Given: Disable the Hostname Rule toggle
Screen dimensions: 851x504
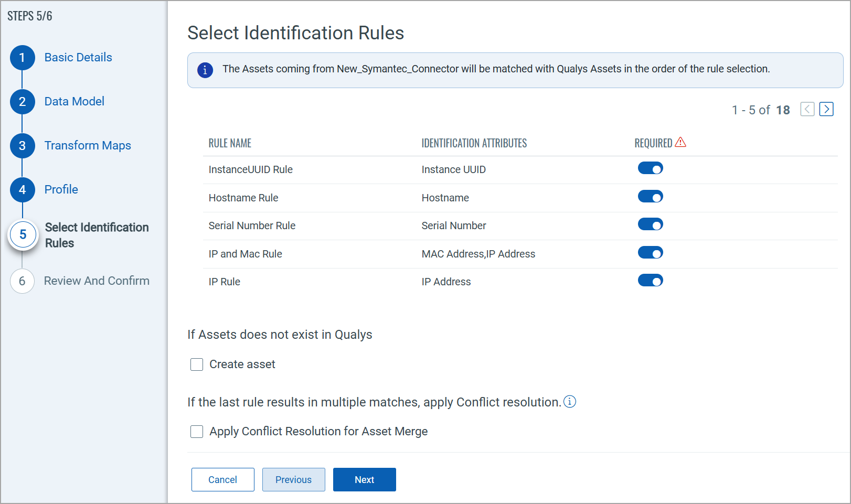Looking at the screenshot, I should (650, 197).
